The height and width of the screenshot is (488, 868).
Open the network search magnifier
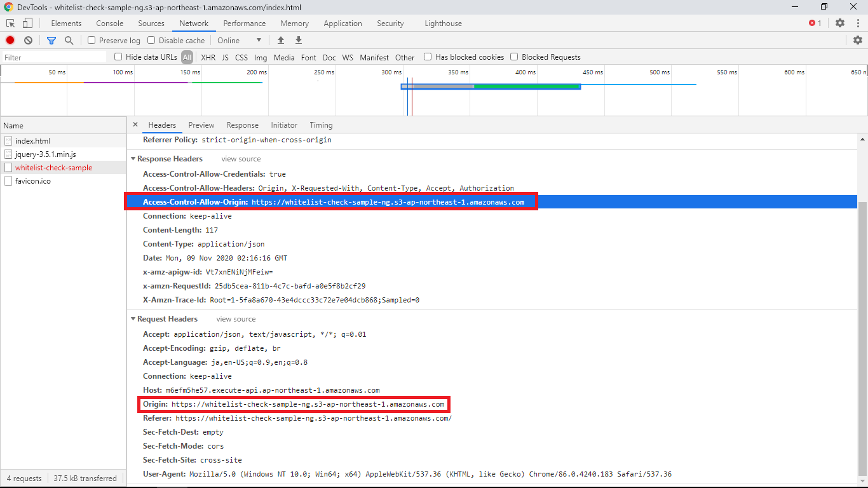click(69, 40)
